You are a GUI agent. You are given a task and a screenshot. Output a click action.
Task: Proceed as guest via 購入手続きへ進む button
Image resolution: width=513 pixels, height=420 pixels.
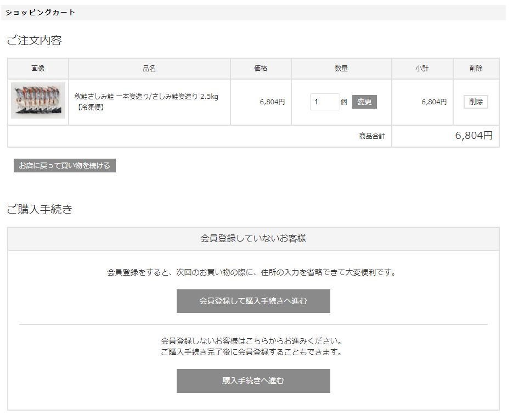point(253,381)
